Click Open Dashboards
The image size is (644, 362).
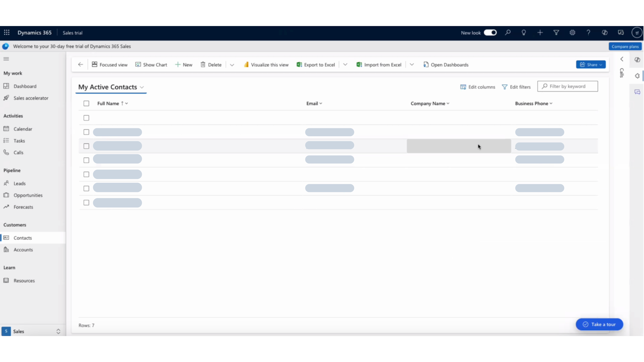(x=446, y=65)
